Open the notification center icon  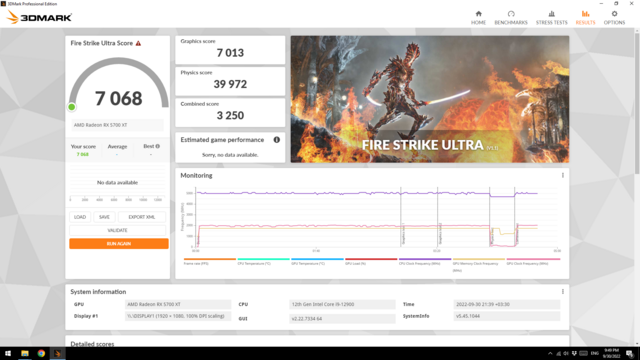(630, 353)
